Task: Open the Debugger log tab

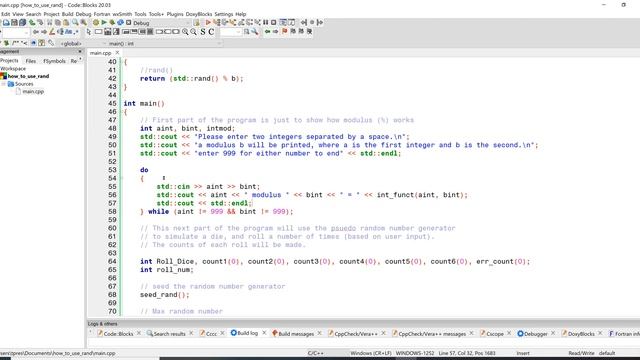Action: (533, 333)
